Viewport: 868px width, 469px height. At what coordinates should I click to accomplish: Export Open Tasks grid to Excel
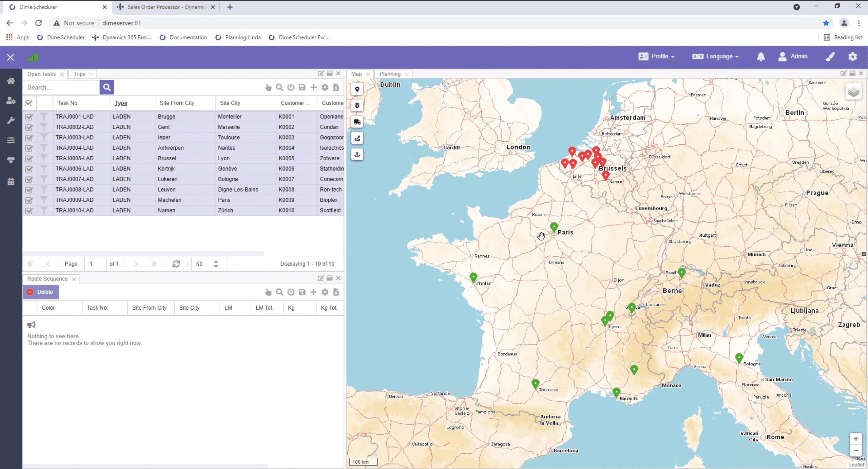pos(336,87)
